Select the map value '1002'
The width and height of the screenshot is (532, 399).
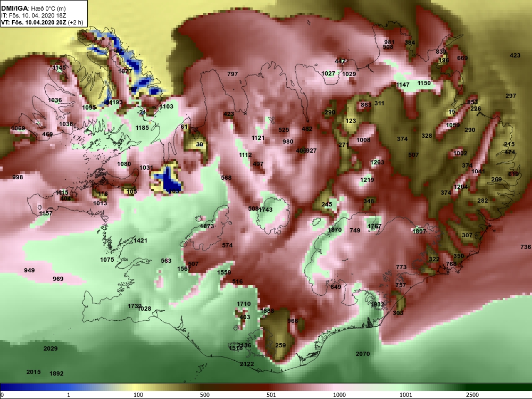pyautogui.click(x=460, y=153)
